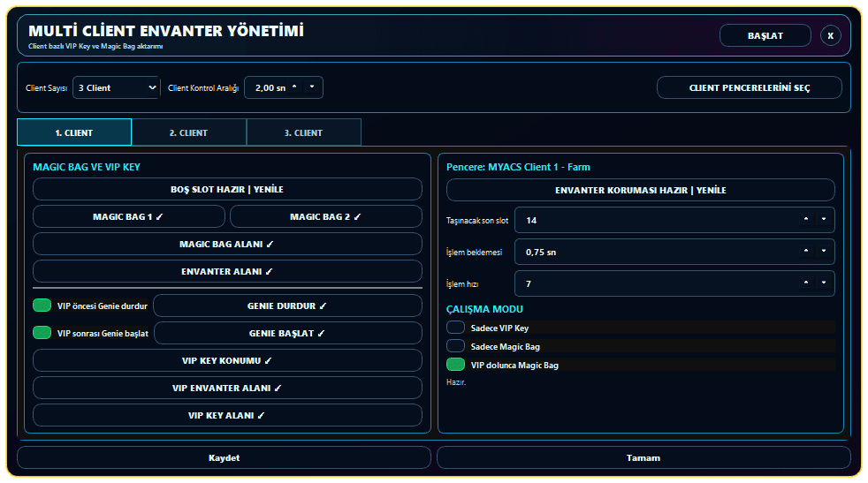868x483 pixels.
Task: Open CLIENT PENCERELERİNİ SEÇ
Action: (749, 87)
